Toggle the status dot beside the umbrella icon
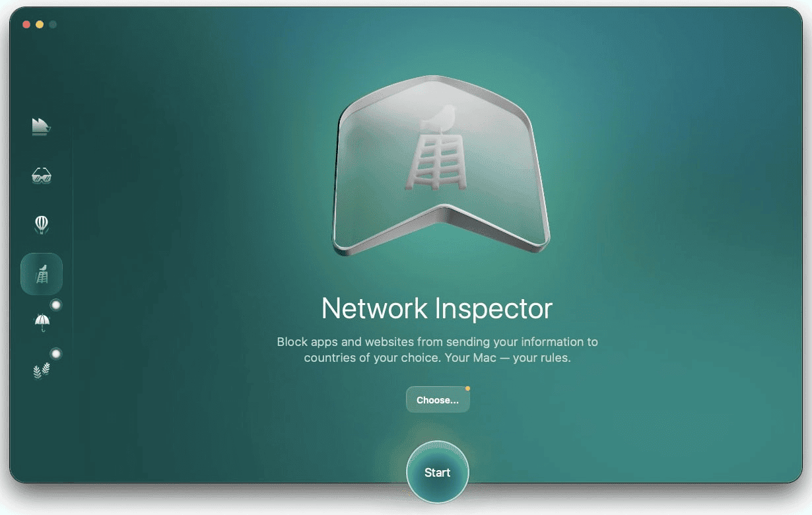The height and width of the screenshot is (515, 812). pyautogui.click(x=56, y=304)
